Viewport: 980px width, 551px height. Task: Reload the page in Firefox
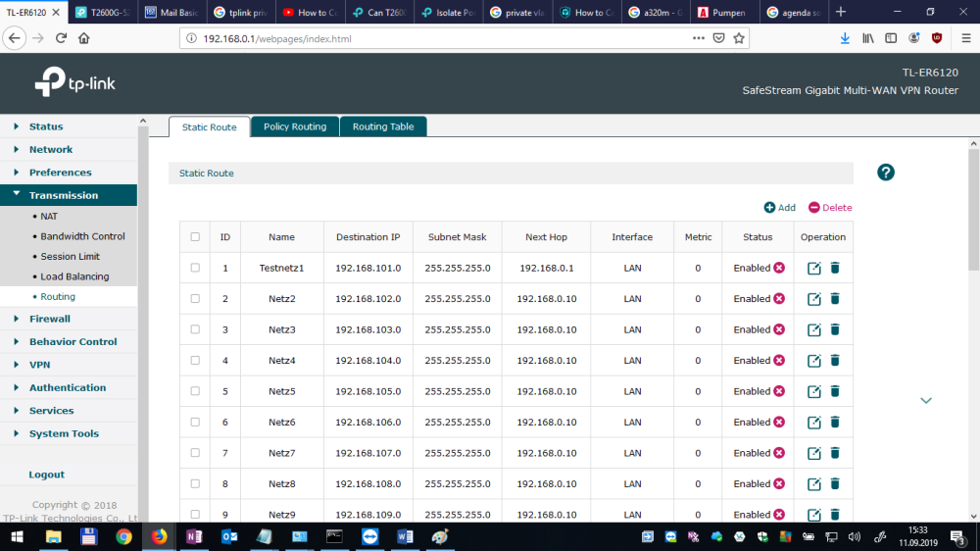click(x=61, y=38)
